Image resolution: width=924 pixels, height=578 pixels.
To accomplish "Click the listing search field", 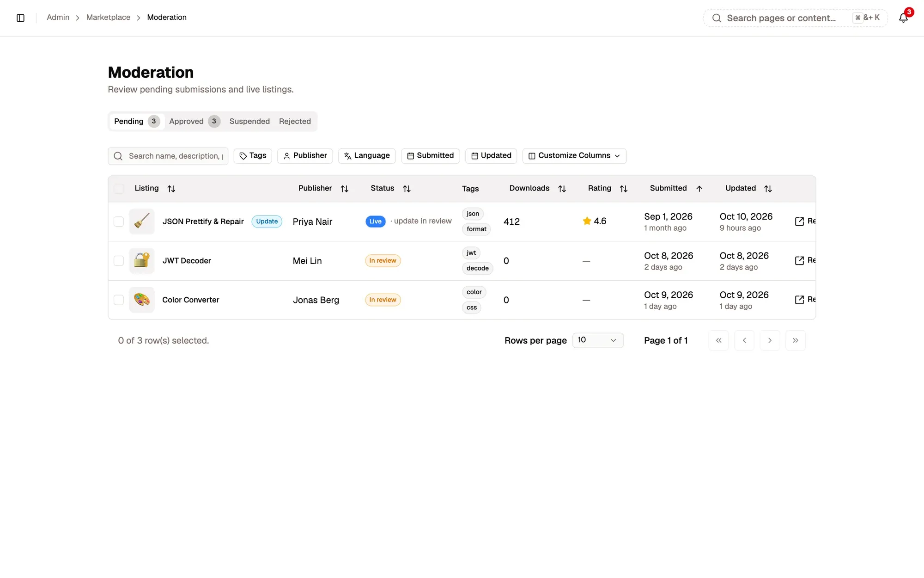I will pos(168,156).
